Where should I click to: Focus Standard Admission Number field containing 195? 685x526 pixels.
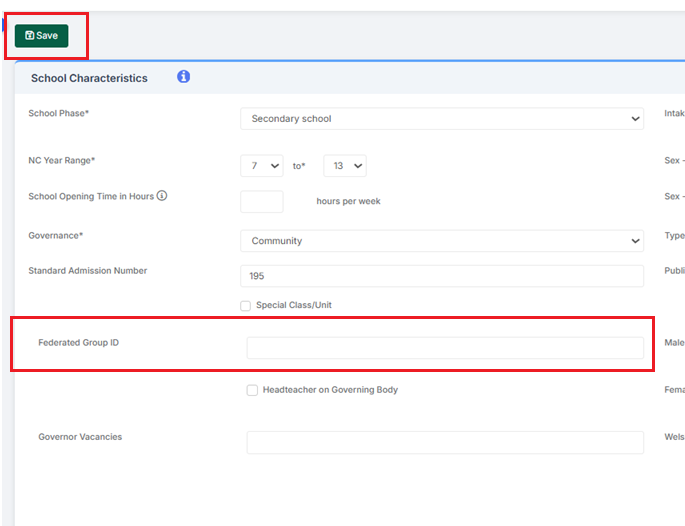[x=441, y=276]
